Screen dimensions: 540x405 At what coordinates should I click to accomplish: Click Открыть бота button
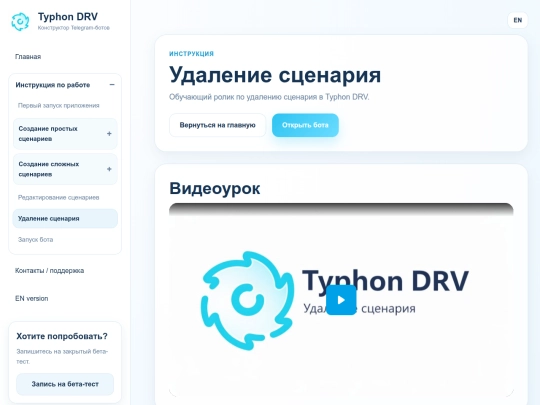(x=305, y=125)
